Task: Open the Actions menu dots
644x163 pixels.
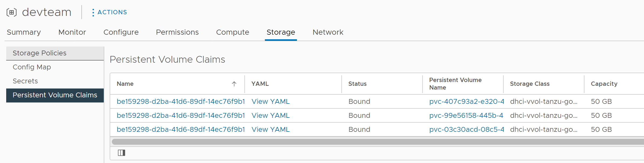Action: click(x=93, y=12)
